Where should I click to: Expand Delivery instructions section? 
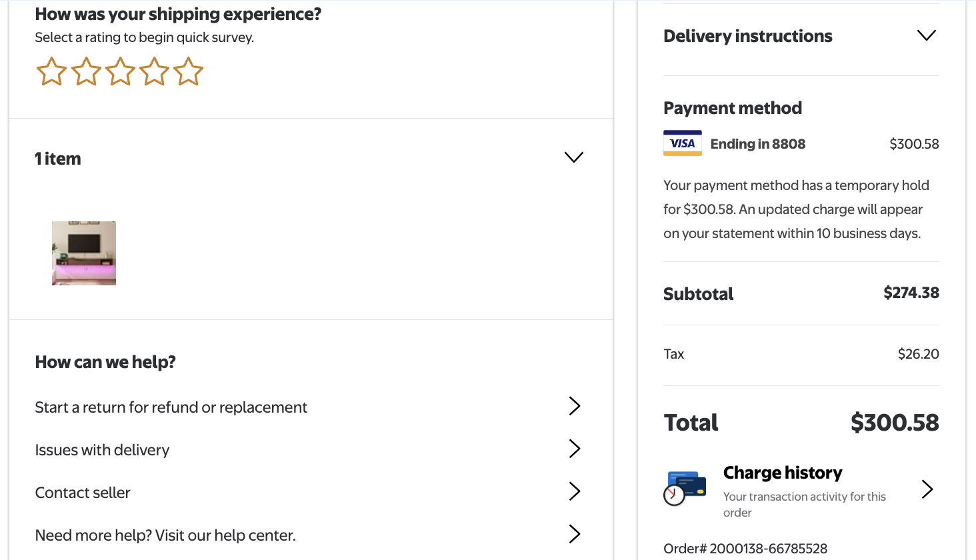(926, 35)
